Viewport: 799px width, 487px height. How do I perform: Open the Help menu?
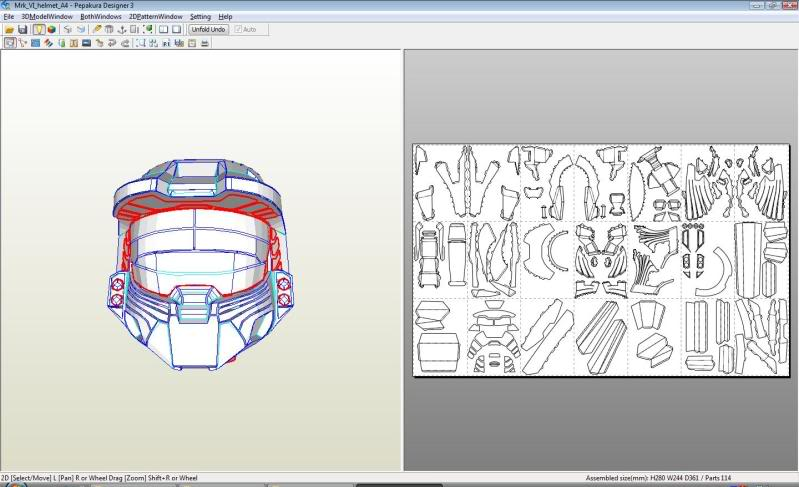225,17
